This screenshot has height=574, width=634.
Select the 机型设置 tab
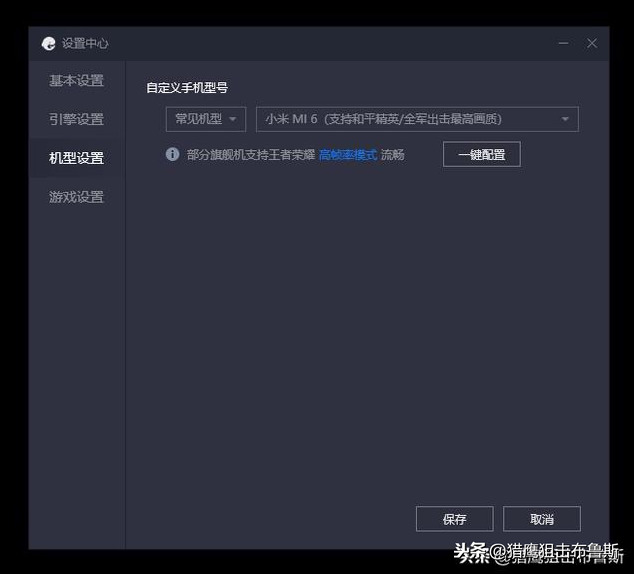click(77, 158)
